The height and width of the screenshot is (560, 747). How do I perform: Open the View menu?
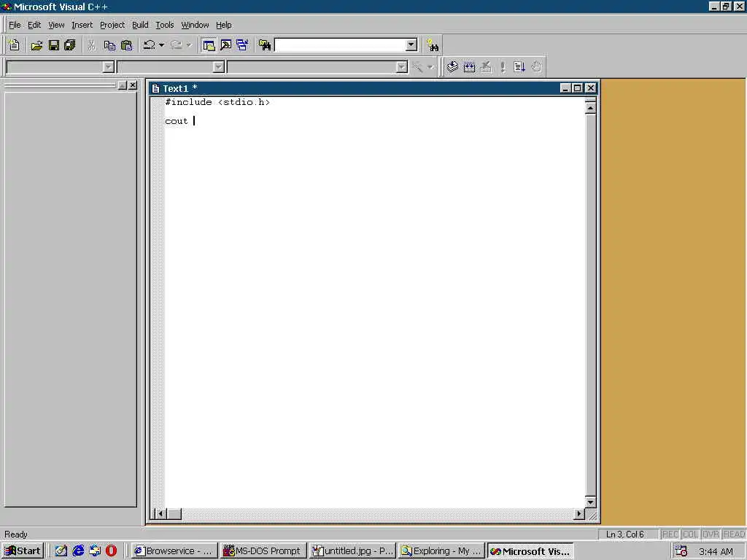tap(56, 25)
